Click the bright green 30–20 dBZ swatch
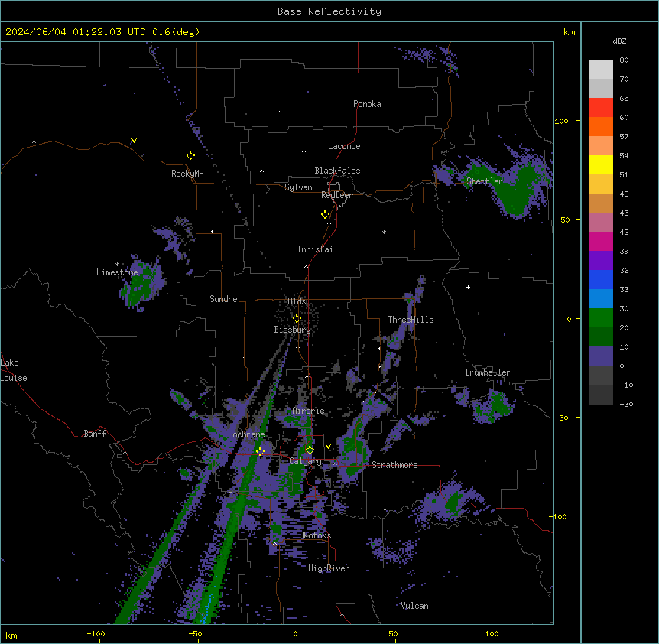 coord(601,318)
